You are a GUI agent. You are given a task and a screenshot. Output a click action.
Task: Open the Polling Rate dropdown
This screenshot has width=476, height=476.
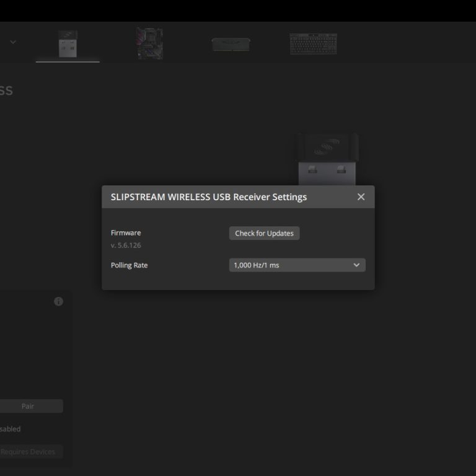pos(297,265)
